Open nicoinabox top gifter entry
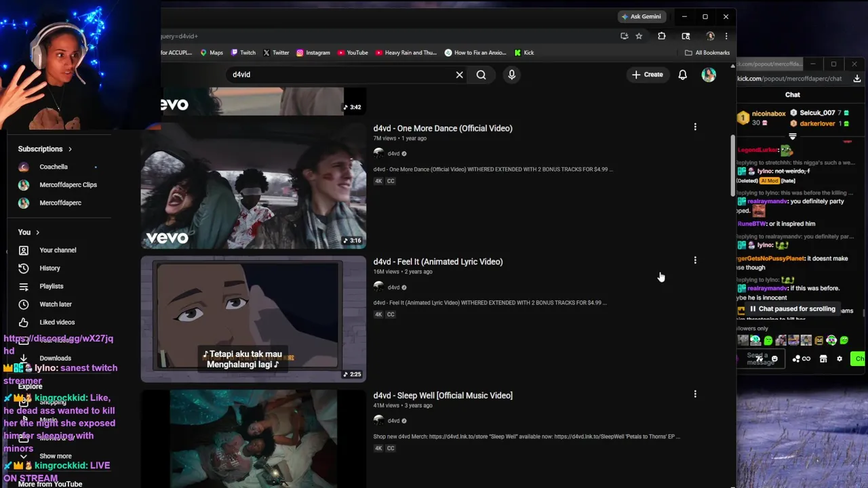Image resolution: width=868 pixels, height=488 pixels. pos(762,118)
